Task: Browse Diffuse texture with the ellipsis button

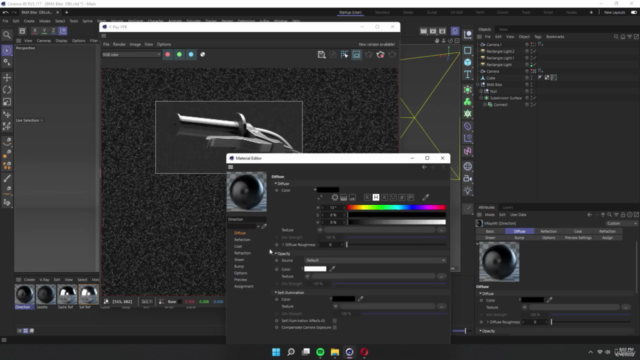Action: [x=441, y=230]
